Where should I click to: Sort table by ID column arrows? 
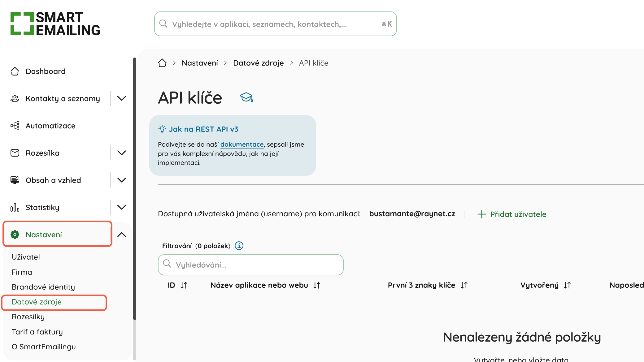[184, 285]
